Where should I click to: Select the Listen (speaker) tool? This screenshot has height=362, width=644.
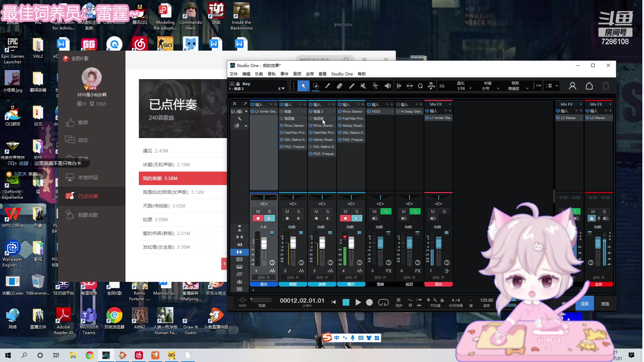click(x=387, y=86)
